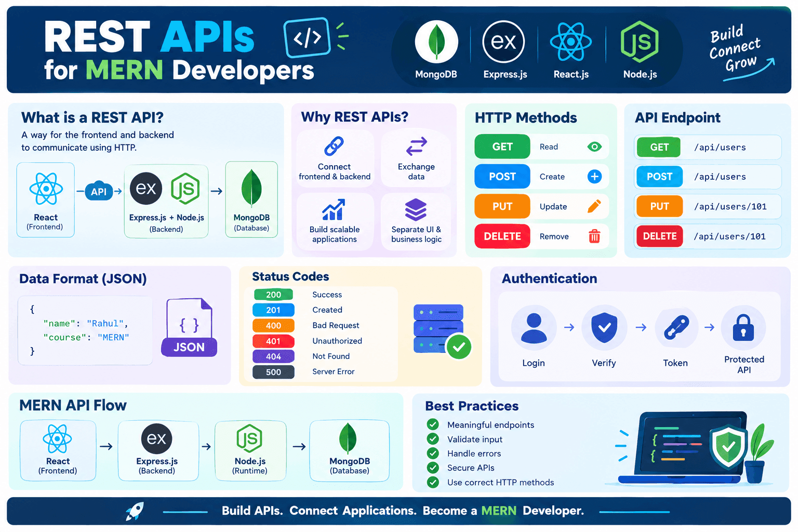The image size is (798, 532).
Task: Select the Build scalable applications chart icon
Action: pyautogui.click(x=334, y=209)
